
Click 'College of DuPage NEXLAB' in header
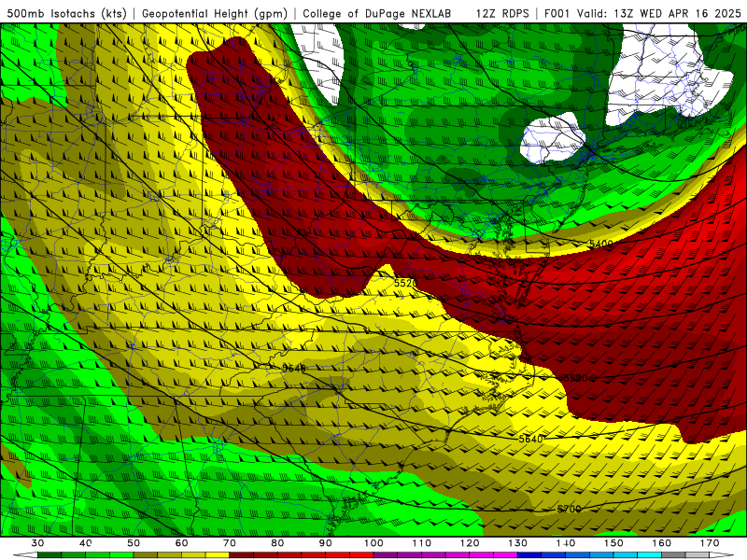[x=377, y=13]
